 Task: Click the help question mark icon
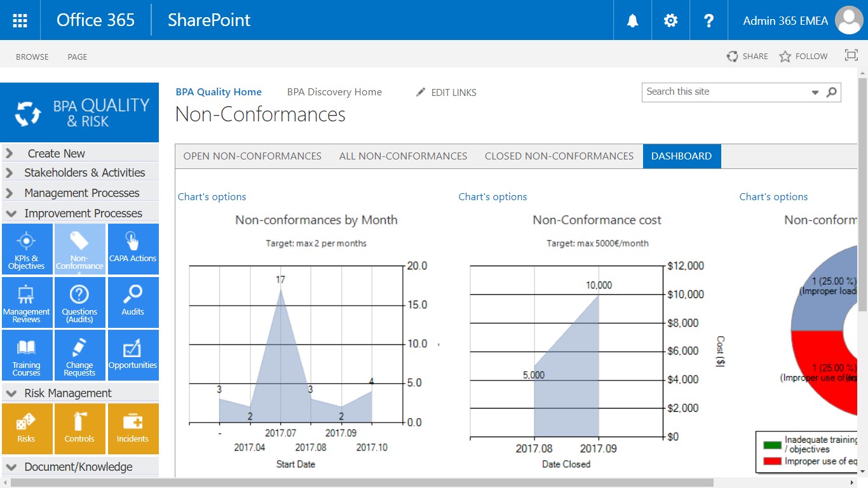pos(709,20)
